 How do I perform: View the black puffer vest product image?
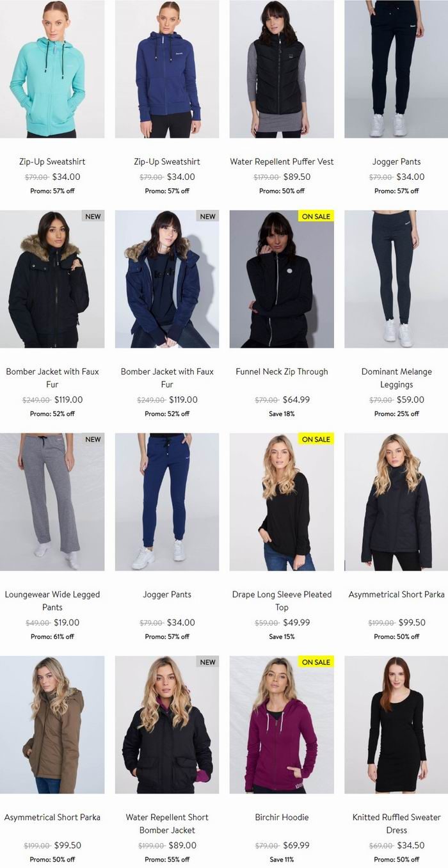[x=282, y=69]
